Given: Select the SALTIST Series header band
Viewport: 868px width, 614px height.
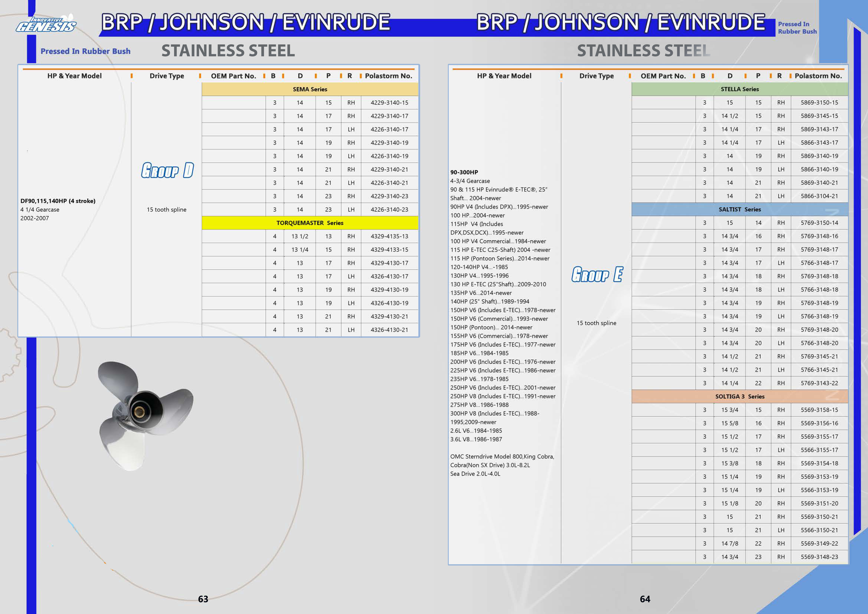Looking at the screenshot, I should coord(740,209).
